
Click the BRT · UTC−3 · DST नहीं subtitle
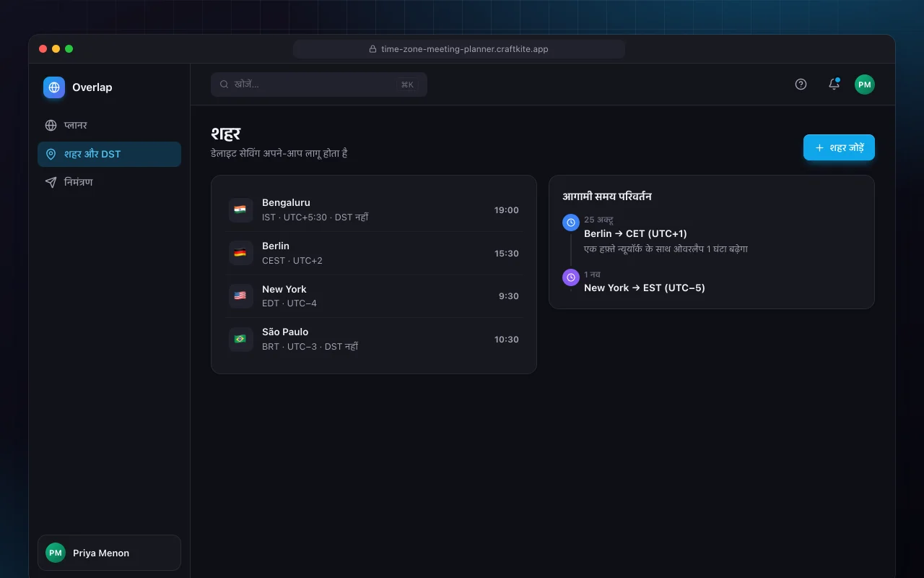point(310,347)
